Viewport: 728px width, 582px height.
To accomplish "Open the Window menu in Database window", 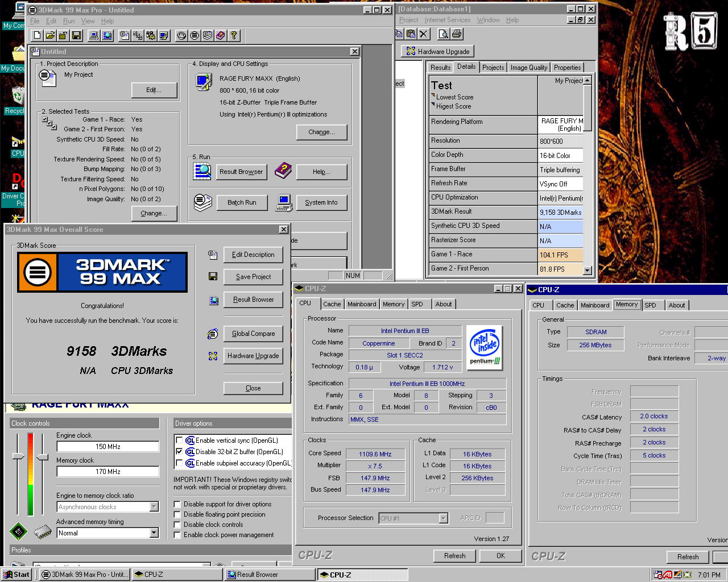I will [488, 20].
